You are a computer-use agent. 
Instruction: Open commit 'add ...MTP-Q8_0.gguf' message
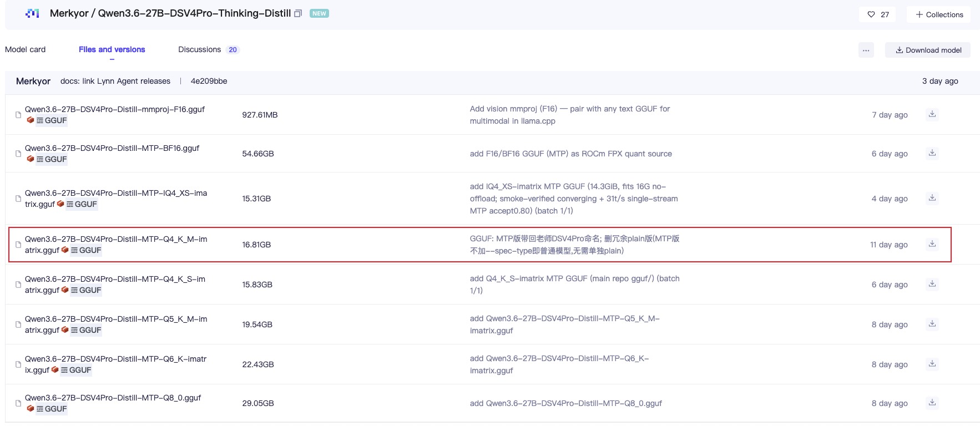click(x=566, y=403)
